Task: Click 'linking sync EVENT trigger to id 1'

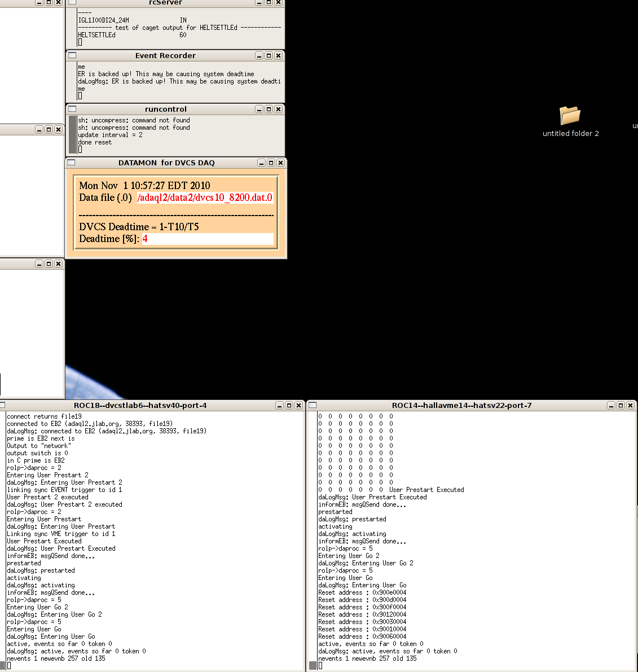Action: [x=64, y=490]
